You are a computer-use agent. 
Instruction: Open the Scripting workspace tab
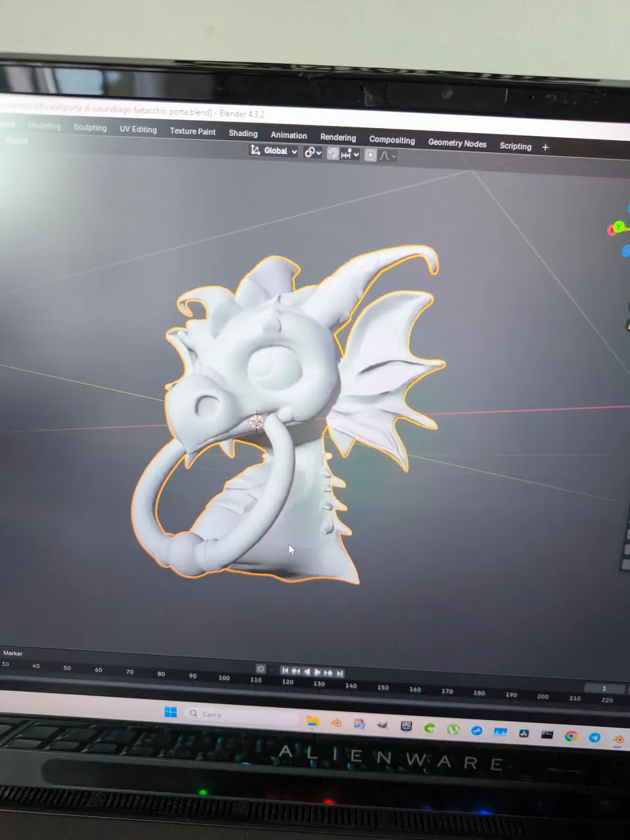(x=515, y=146)
